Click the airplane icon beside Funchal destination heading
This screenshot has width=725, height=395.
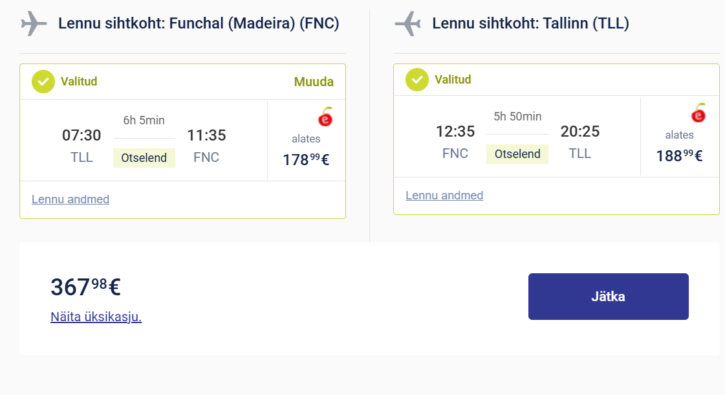click(x=34, y=24)
